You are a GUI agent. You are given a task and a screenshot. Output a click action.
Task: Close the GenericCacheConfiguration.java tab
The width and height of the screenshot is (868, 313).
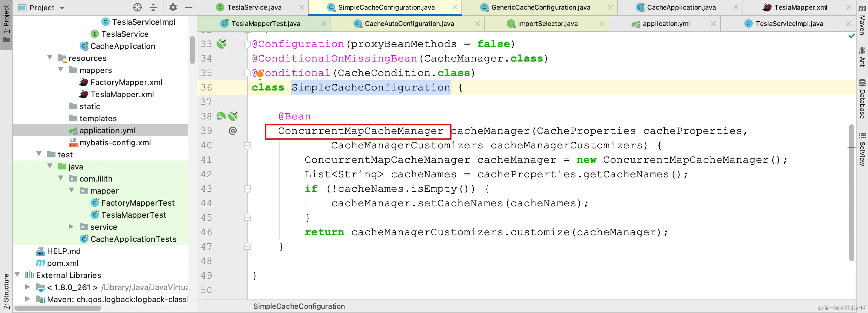(610, 8)
